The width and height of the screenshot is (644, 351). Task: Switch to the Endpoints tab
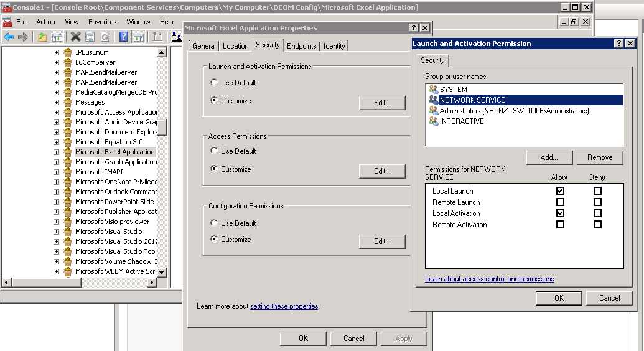coord(301,45)
